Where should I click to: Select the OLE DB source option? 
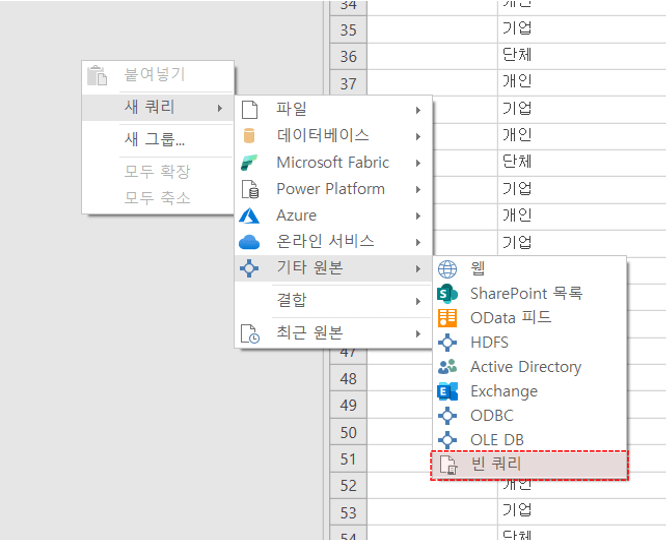click(497, 440)
